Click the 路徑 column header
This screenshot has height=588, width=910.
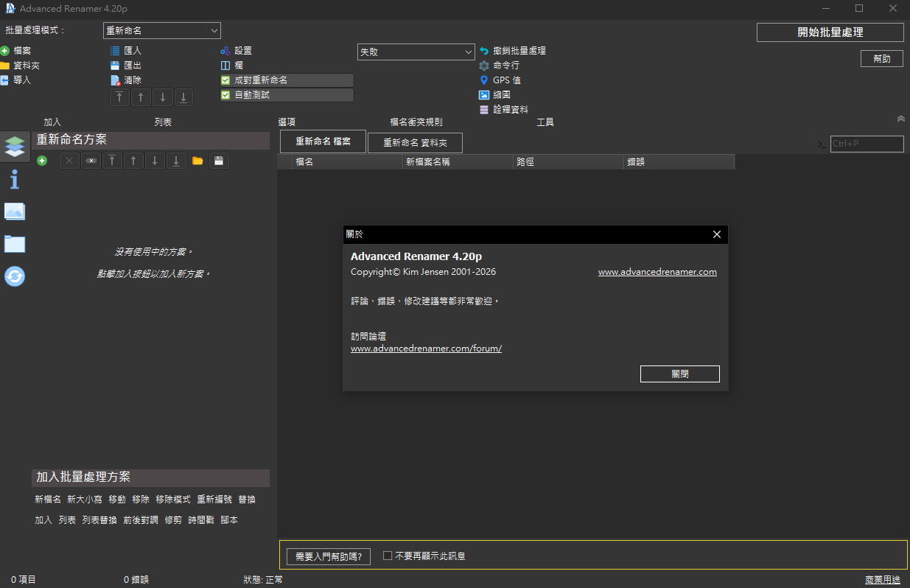click(x=569, y=161)
